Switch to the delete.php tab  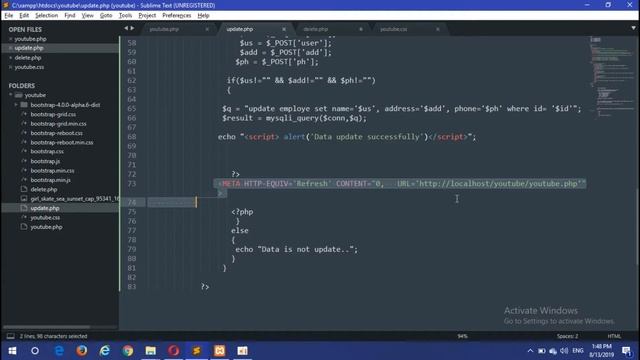coord(316,29)
